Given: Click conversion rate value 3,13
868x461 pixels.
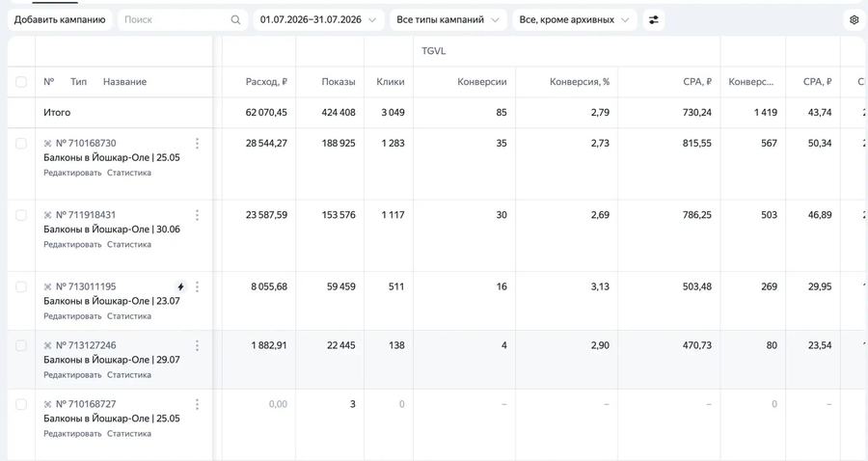Looking at the screenshot, I should (600, 286).
